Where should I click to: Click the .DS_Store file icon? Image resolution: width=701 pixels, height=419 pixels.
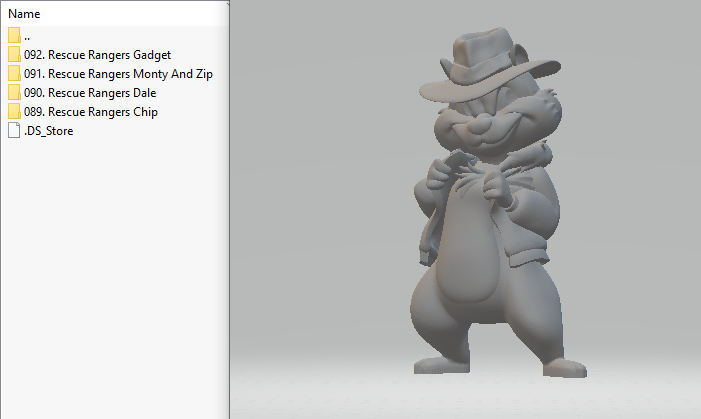pyautogui.click(x=14, y=131)
